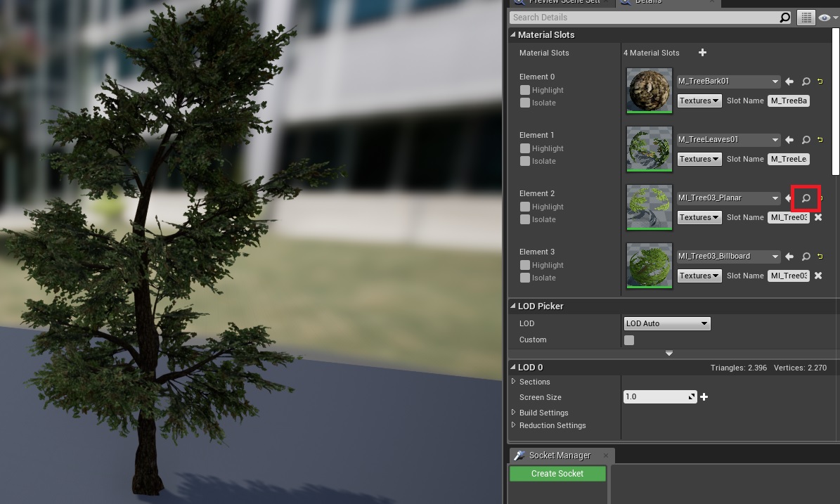Browse to M_TreeLeaves01 with magnifier icon
Viewport: 840px width, 504px height.
(x=806, y=140)
